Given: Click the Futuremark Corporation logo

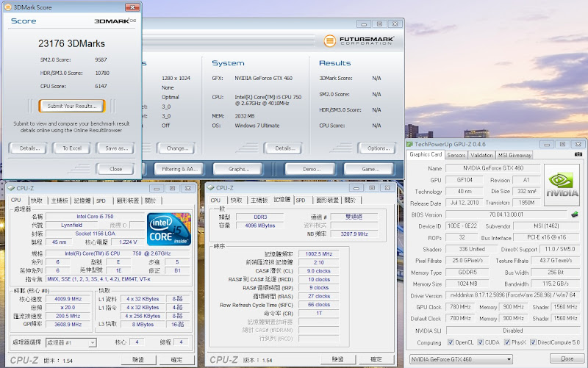Looking at the screenshot, I should pos(359,40).
